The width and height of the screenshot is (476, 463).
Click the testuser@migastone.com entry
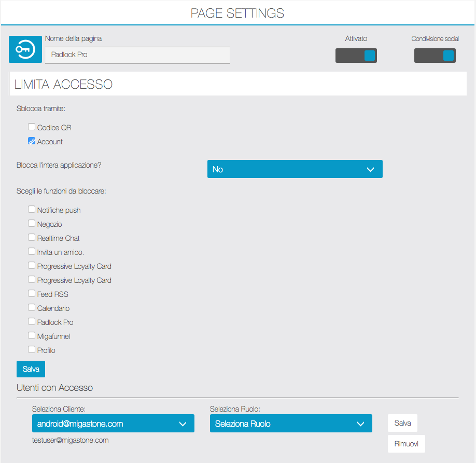pyautogui.click(x=71, y=440)
